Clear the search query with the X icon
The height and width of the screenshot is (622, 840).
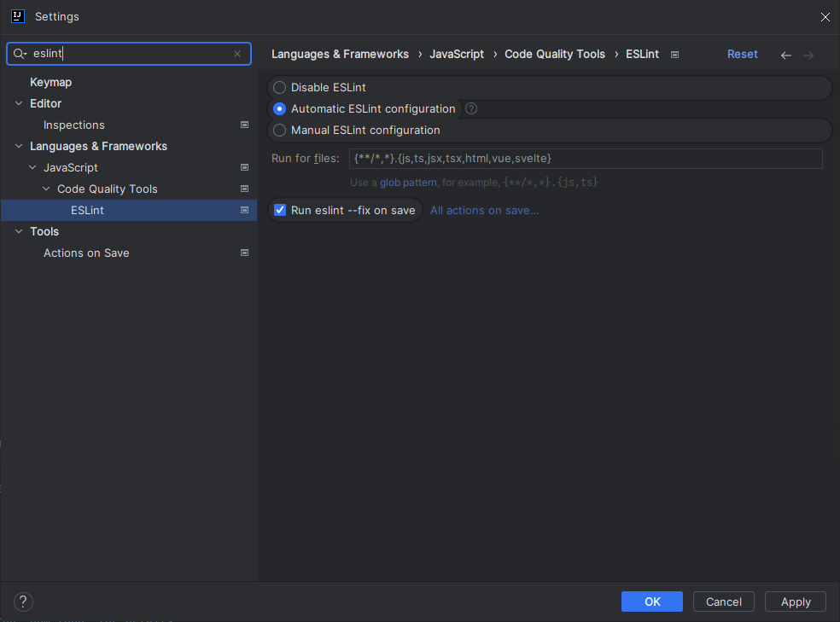(x=236, y=54)
